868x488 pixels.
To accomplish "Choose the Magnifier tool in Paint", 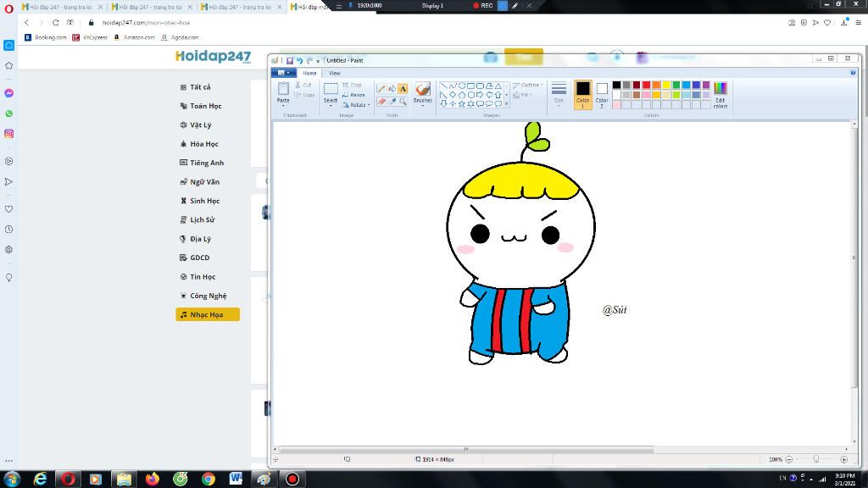I will tap(403, 102).
